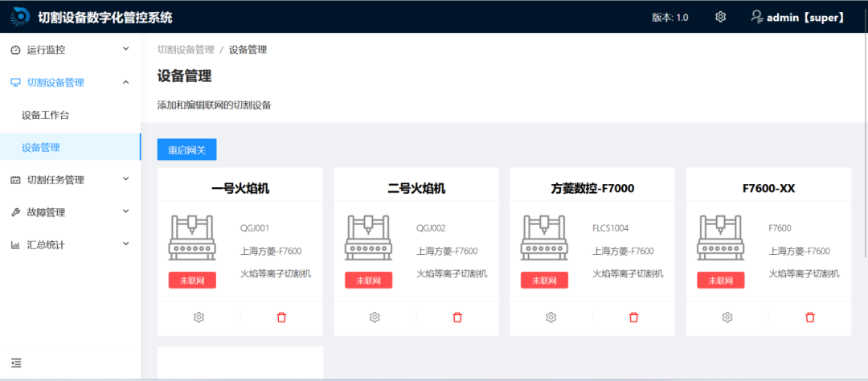
Task: Click the page's vertical scrollbar
Action: [x=865, y=145]
